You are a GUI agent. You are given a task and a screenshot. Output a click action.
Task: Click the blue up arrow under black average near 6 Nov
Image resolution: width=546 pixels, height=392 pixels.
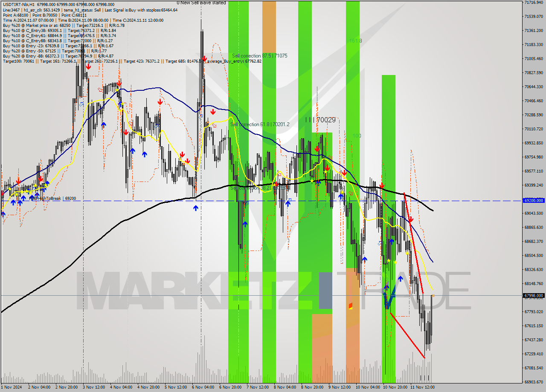click(x=195, y=208)
